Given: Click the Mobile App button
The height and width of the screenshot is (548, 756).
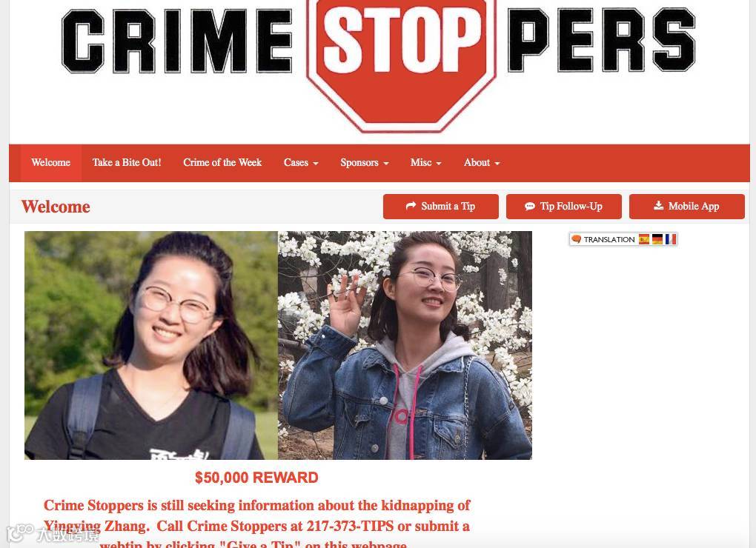Looking at the screenshot, I should 686,207.
